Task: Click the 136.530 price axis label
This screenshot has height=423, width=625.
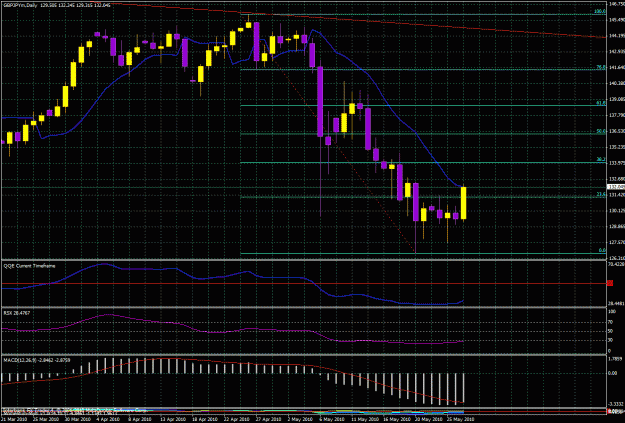Action: 616,131
